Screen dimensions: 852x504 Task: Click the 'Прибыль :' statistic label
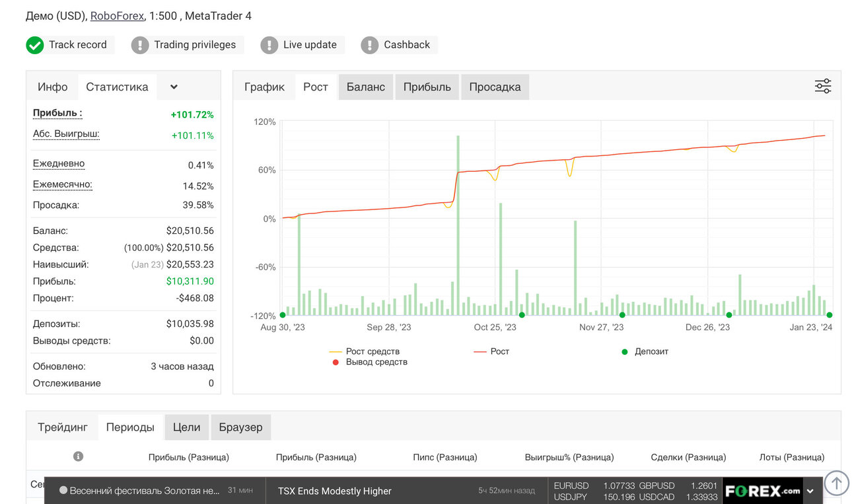click(x=57, y=113)
